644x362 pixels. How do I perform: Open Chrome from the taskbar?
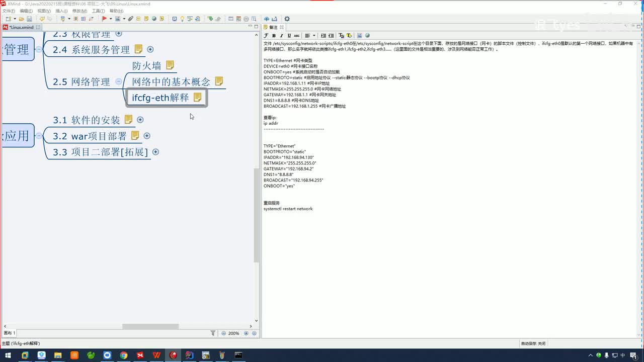(124, 355)
